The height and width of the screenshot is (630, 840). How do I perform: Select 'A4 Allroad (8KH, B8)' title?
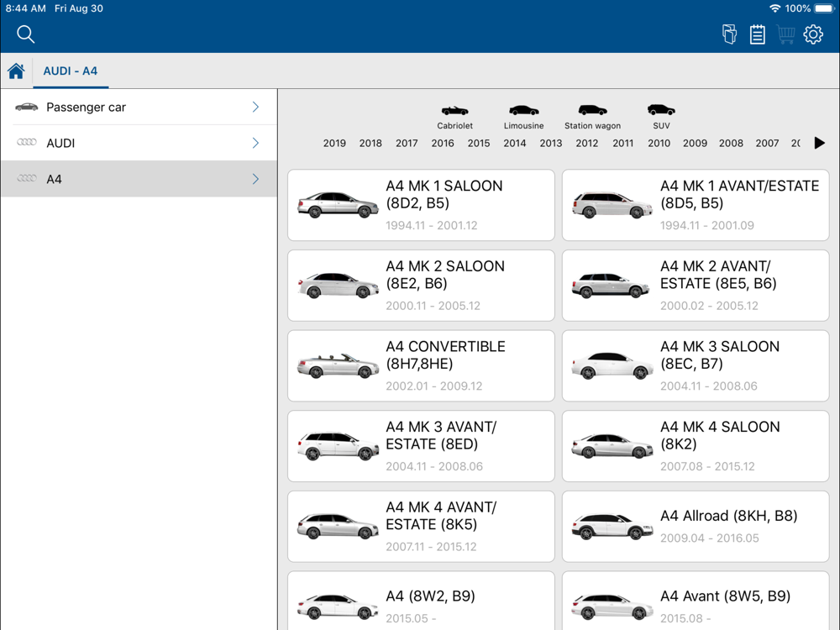[728, 516]
